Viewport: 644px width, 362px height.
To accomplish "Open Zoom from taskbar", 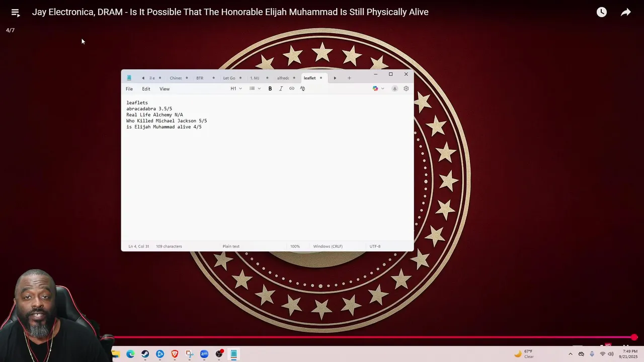I will (204, 354).
